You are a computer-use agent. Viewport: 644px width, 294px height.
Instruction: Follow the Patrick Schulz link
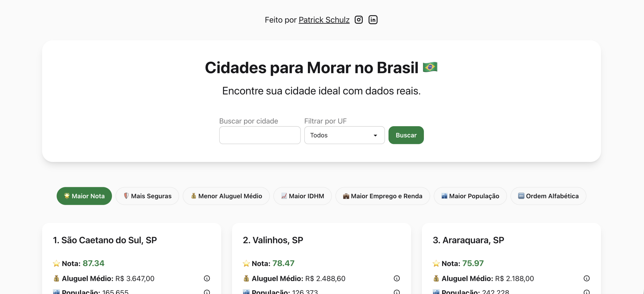[324, 20]
